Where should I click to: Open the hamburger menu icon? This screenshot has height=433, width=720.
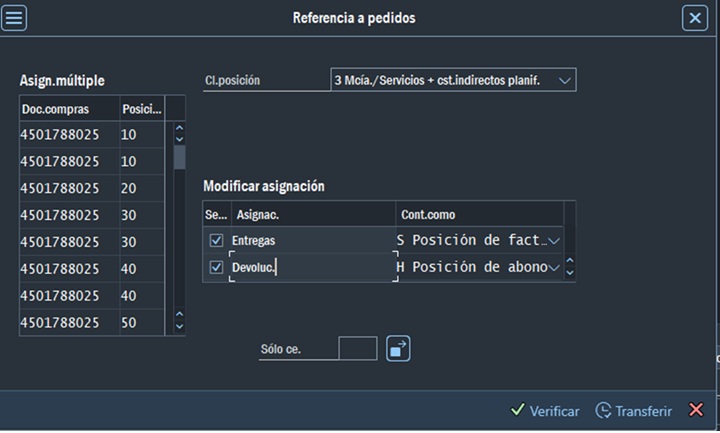pyautogui.click(x=14, y=18)
